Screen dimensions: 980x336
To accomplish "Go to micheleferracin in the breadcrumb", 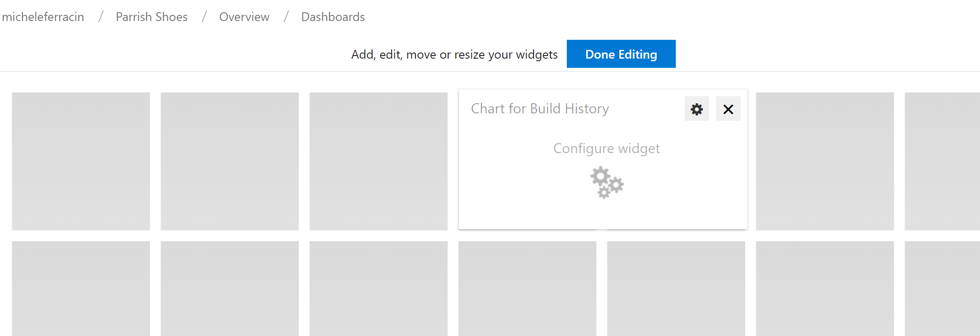I will tap(43, 17).
